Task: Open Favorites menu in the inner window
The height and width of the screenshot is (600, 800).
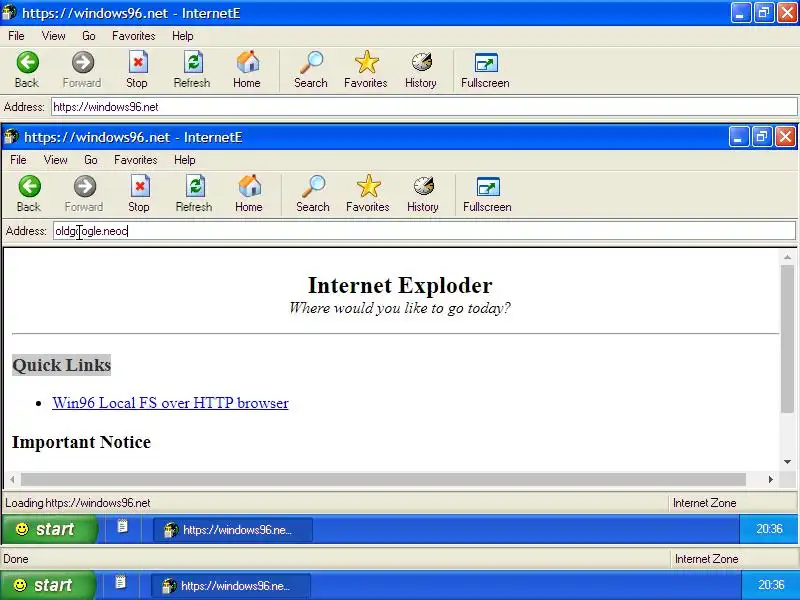Action: point(136,160)
